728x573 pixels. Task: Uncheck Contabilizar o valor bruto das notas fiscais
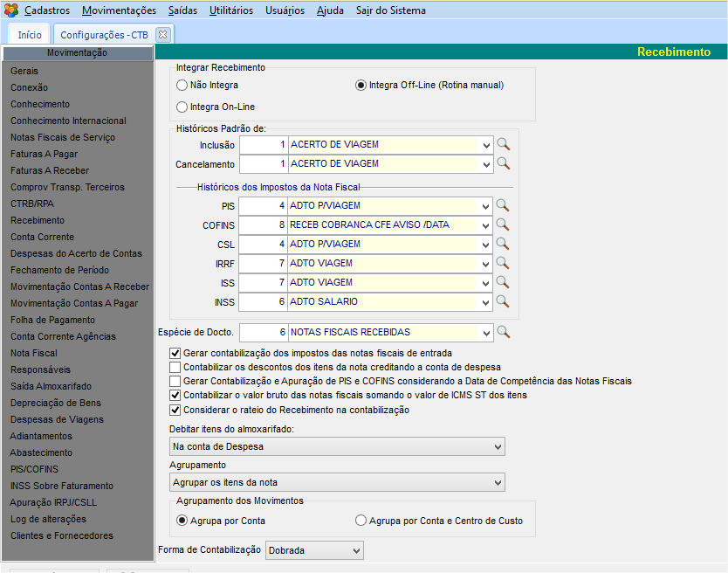[175, 396]
